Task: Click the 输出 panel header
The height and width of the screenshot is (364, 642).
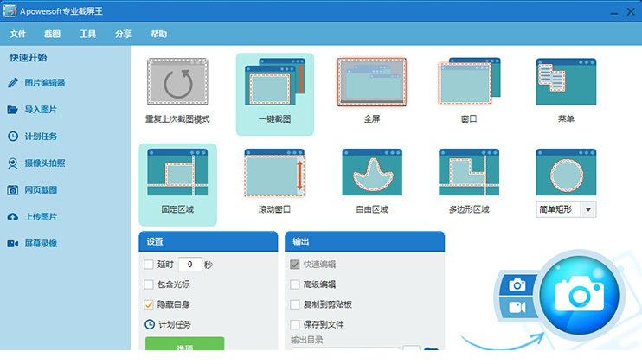Action: [365, 242]
